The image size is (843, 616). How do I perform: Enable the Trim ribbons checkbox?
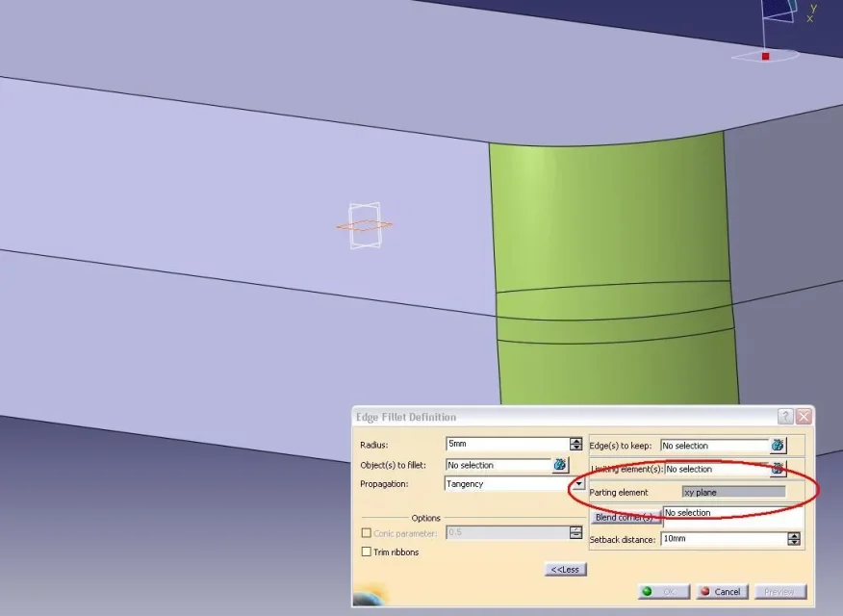pyautogui.click(x=366, y=552)
